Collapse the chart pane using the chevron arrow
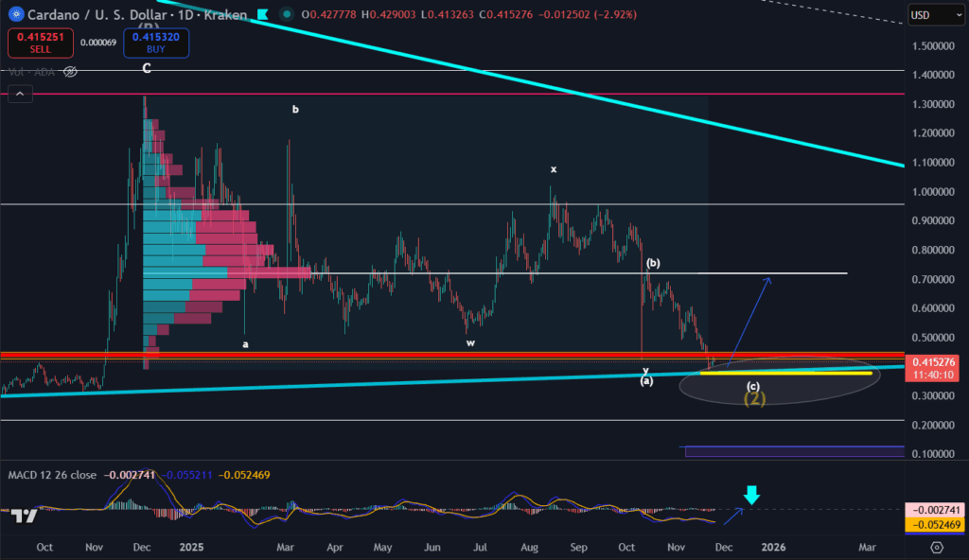Image resolution: width=969 pixels, height=560 pixels. coord(19,94)
